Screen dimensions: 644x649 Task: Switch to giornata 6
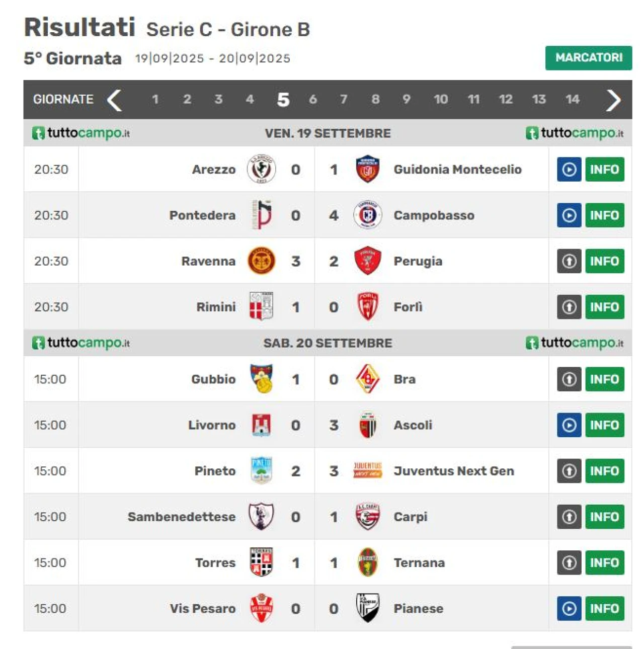pyautogui.click(x=313, y=100)
